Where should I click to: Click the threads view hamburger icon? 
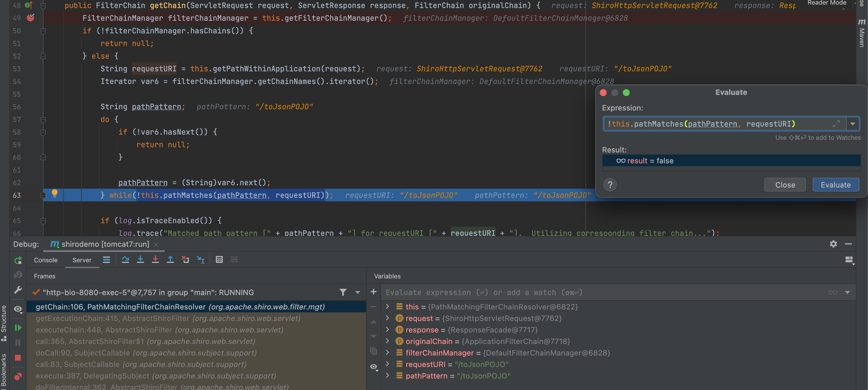[106, 260]
